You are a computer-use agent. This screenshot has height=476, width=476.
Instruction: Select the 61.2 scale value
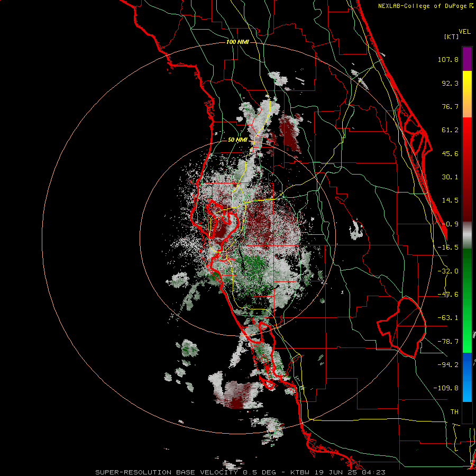[450, 130]
